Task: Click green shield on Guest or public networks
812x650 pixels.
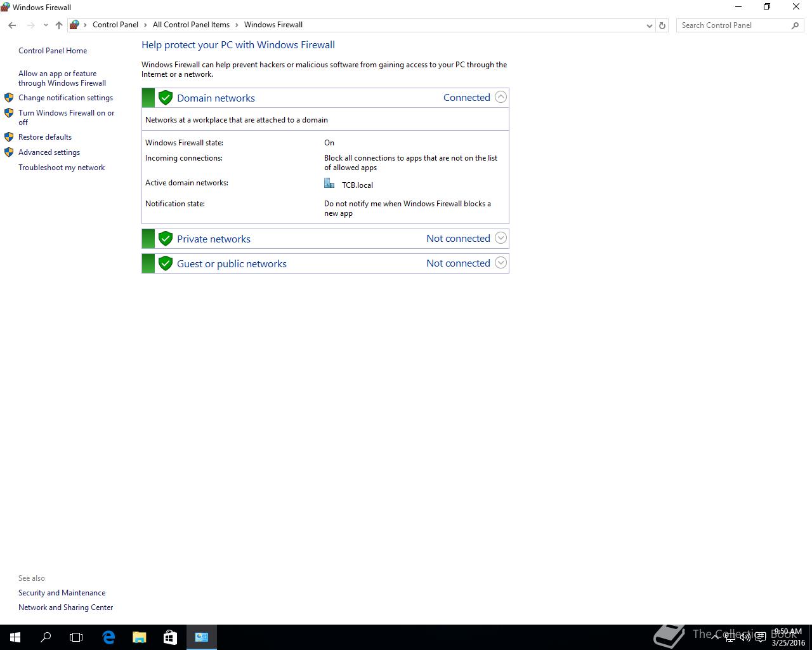Action: pos(166,263)
